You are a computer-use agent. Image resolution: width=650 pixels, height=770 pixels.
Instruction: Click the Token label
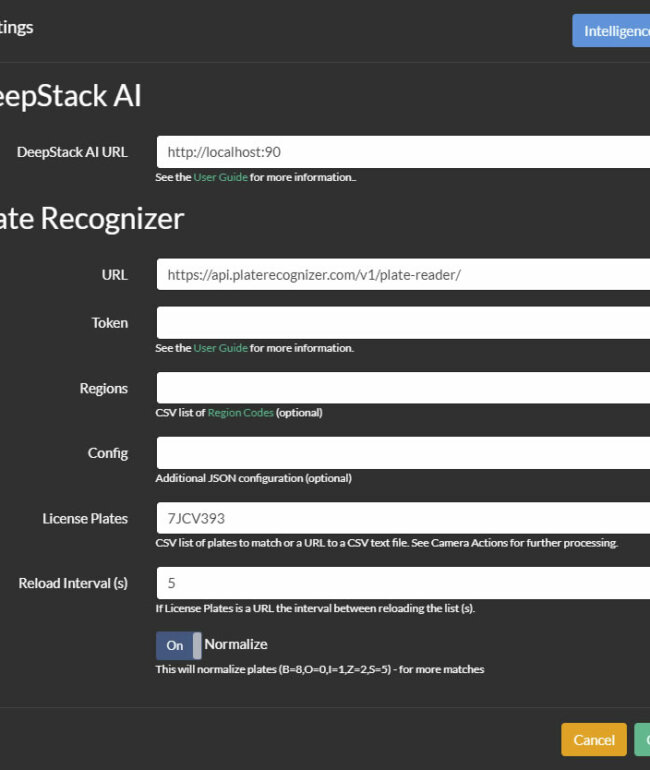[x=109, y=323]
